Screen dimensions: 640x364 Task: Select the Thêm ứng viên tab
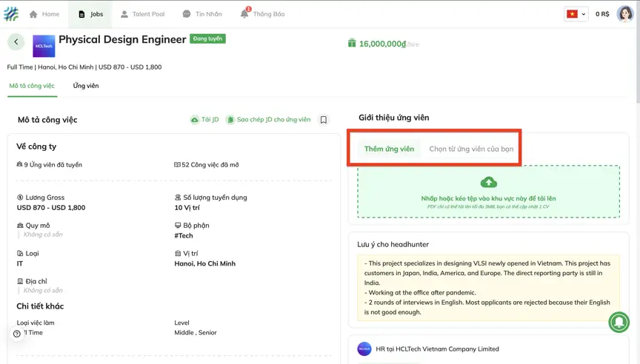(x=389, y=149)
